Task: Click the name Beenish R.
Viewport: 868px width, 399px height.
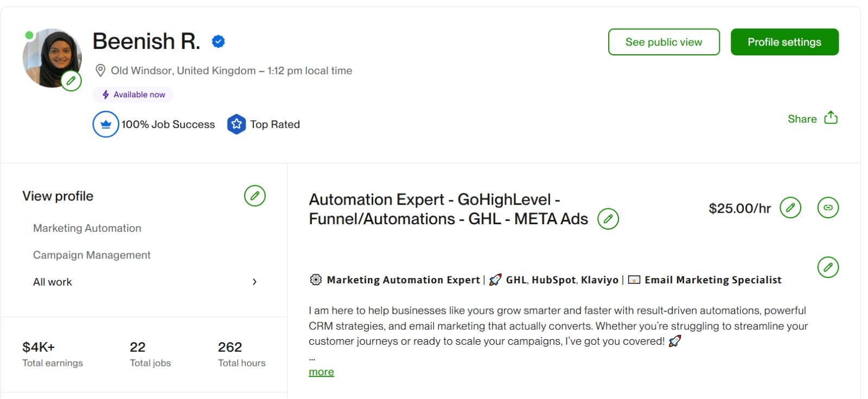Action: [146, 41]
